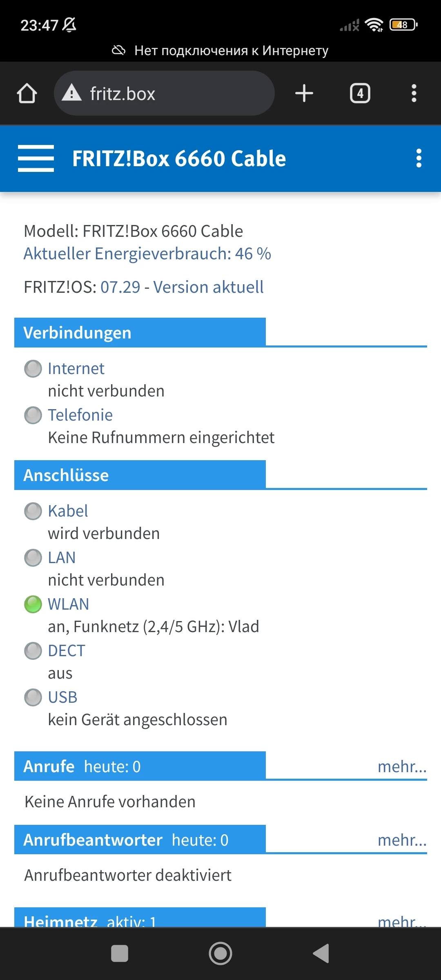This screenshot has width=441, height=980.
Task: Open Android recent apps button
Action: pos(120,953)
